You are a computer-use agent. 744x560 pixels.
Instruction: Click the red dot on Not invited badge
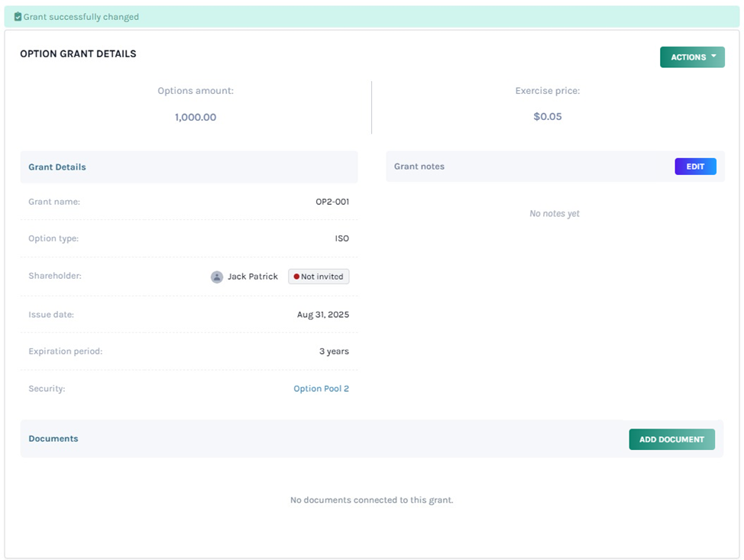(296, 277)
